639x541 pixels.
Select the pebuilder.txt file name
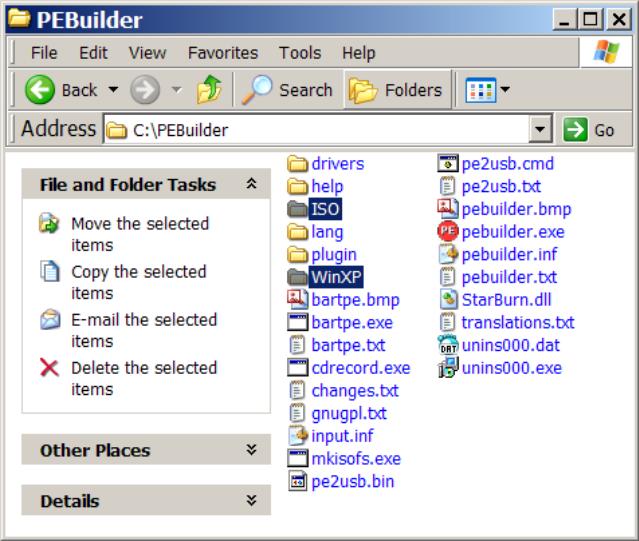[509, 277]
